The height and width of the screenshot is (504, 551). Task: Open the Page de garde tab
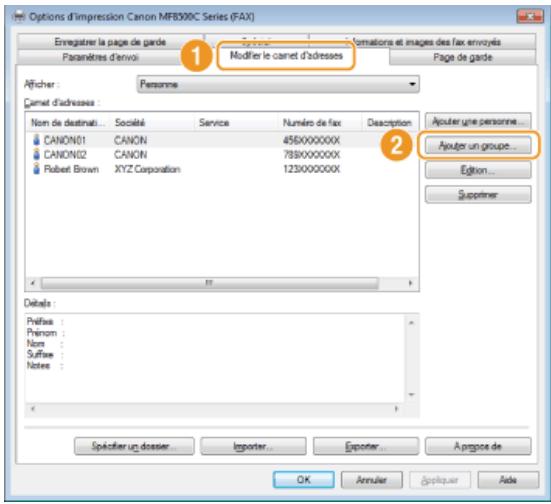(x=462, y=57)
